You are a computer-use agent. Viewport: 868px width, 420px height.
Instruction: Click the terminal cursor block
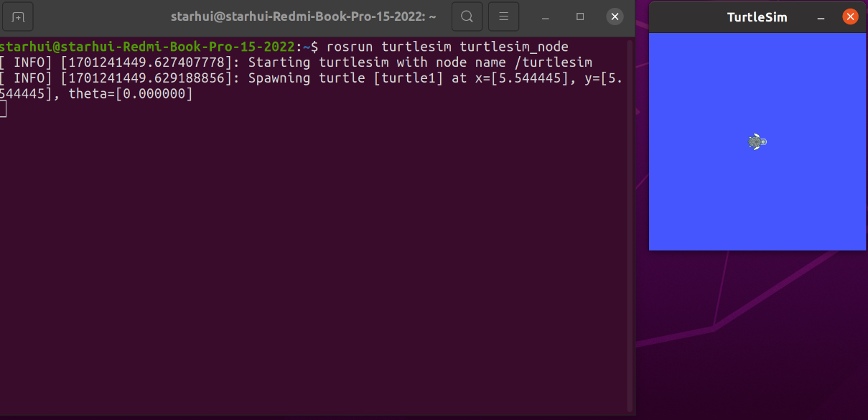coord(3,109)
